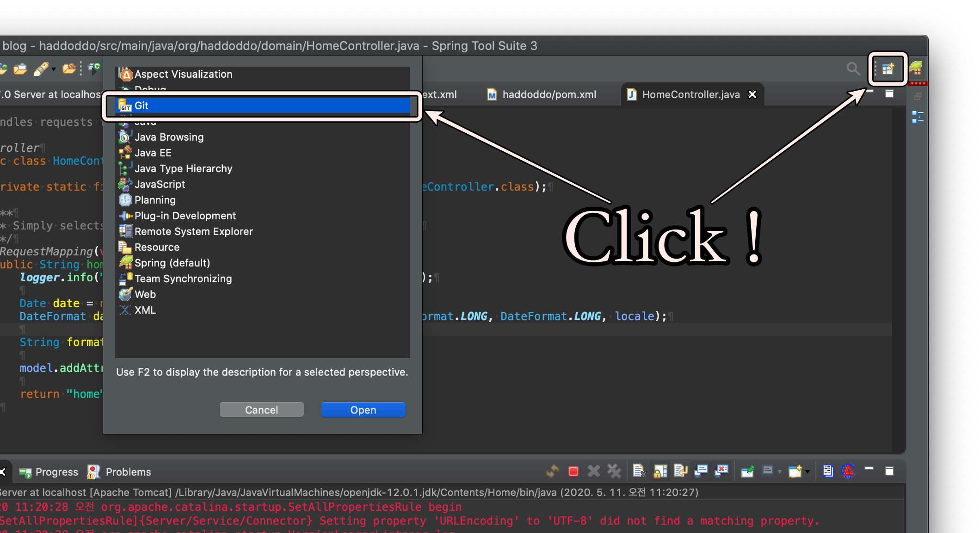Click the Clear Console icon

(639, 471)
